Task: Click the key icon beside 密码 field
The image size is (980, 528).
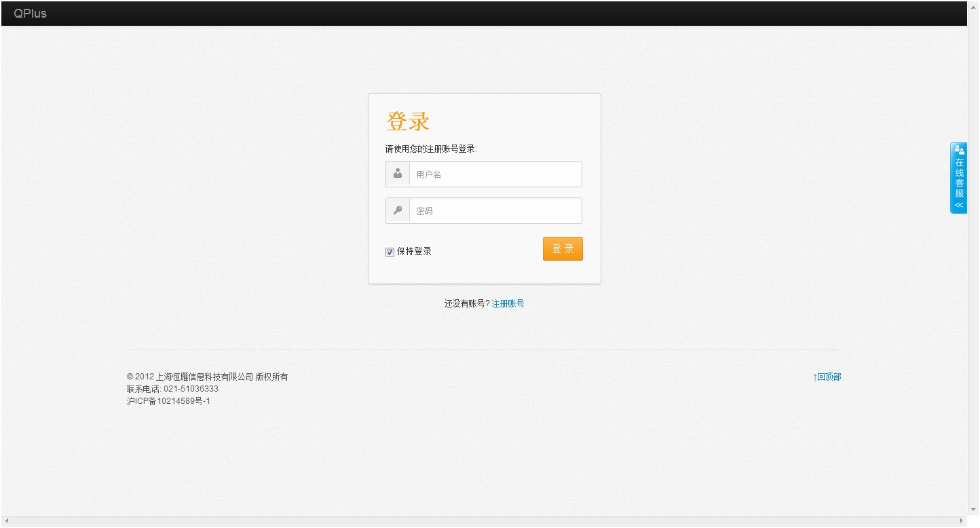Action: pyautogui.click(x=398, y=210)
